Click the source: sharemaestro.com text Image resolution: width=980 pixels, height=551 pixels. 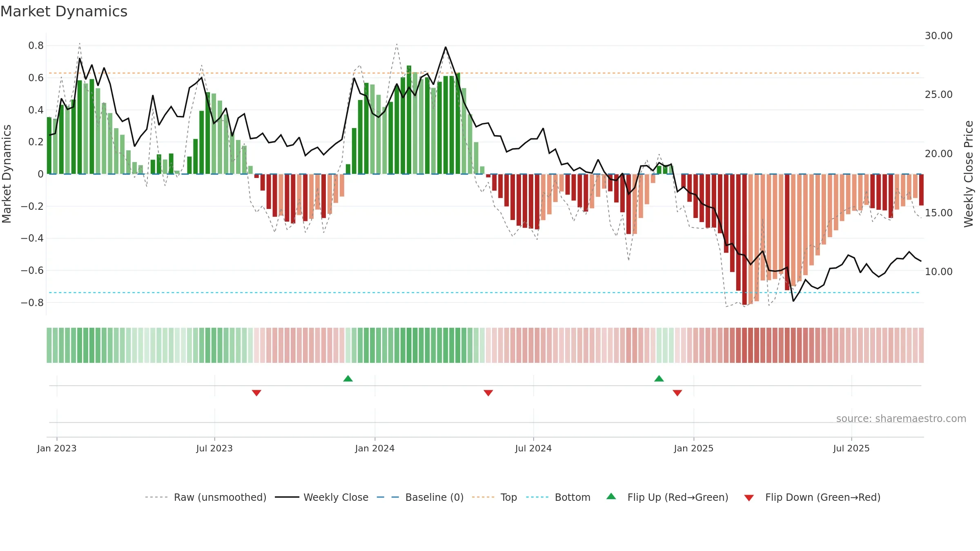(901, 418)
